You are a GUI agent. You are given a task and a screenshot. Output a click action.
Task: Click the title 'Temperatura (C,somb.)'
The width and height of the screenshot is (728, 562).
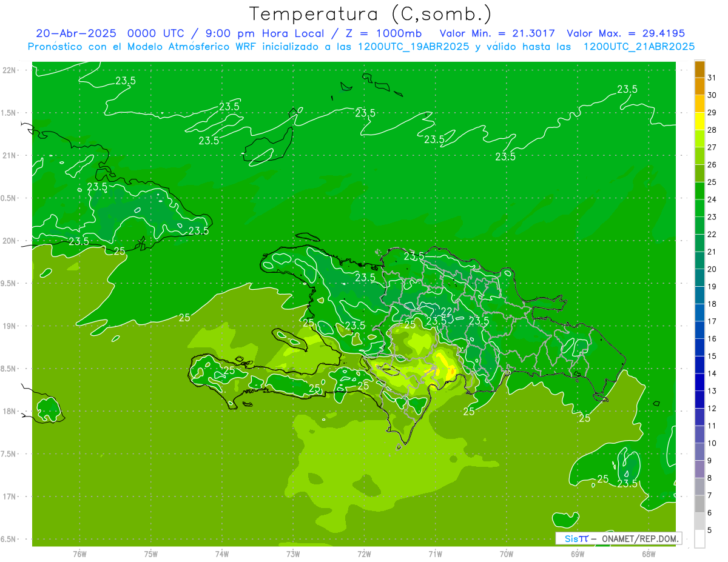[x=370, y=15]
